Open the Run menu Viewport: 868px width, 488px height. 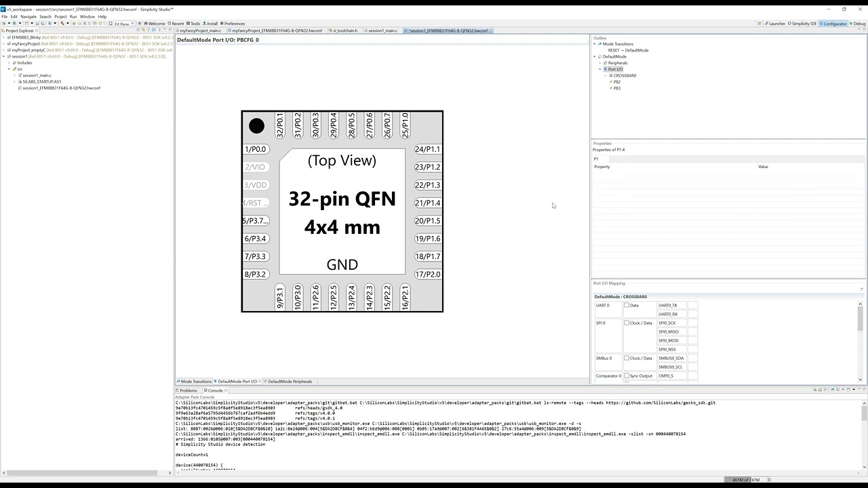[73, 16]
